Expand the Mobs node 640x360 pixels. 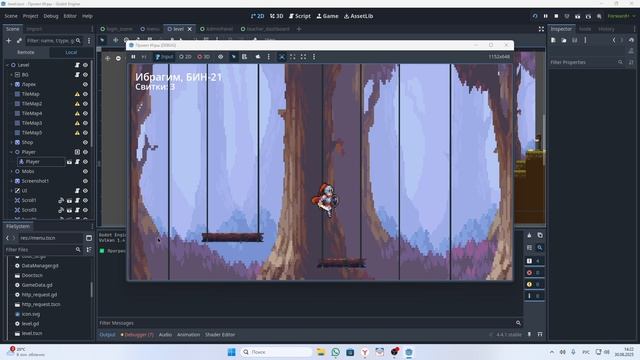click(x=11, y=171)
